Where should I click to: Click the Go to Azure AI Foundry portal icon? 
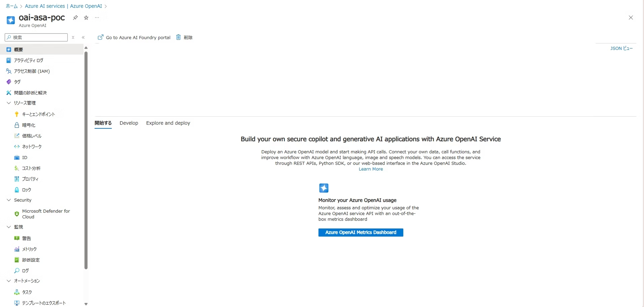[x=100, y=37]
